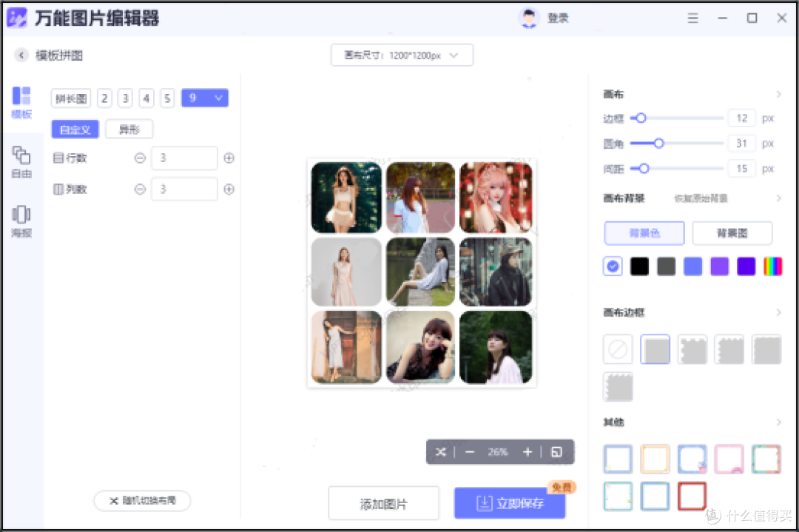Select the blue background swatch
The image size is (799, 532).
[x=692, y=266]
